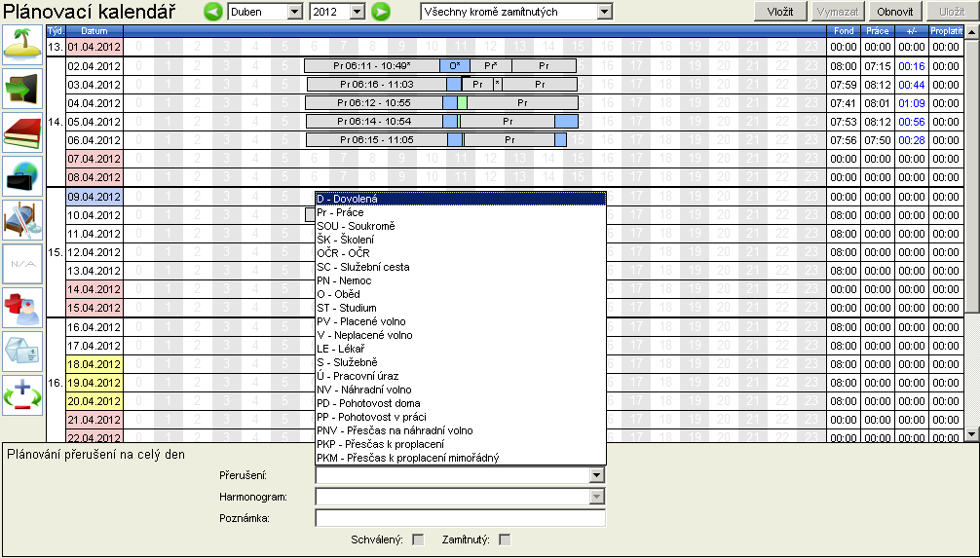Click the Vymazat button

point(838,12)
